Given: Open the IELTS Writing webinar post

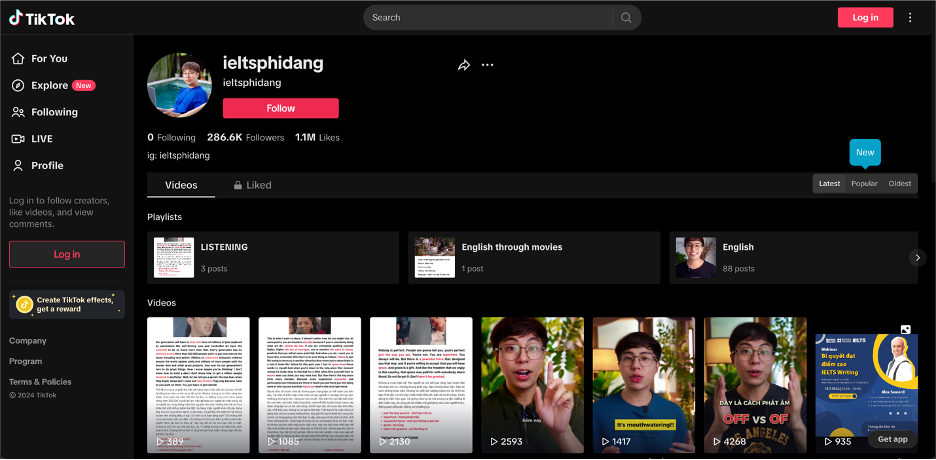Looking at the screenshot, I should (x=867, y=385).
